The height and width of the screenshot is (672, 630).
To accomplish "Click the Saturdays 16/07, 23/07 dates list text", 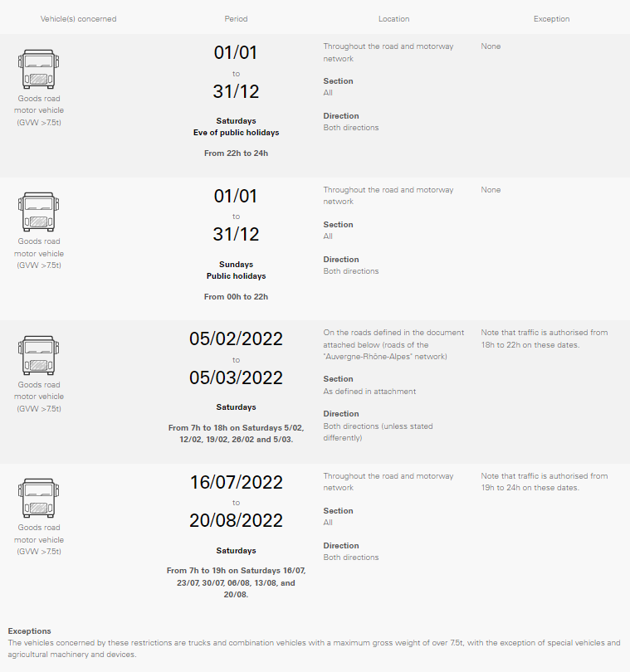I will 236,582.
